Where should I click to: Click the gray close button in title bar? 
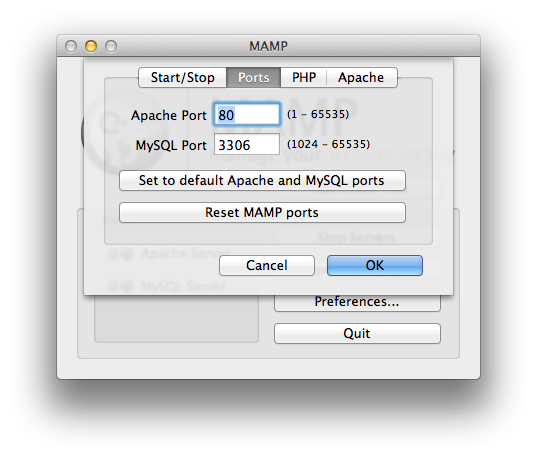(x=71, y=46)
